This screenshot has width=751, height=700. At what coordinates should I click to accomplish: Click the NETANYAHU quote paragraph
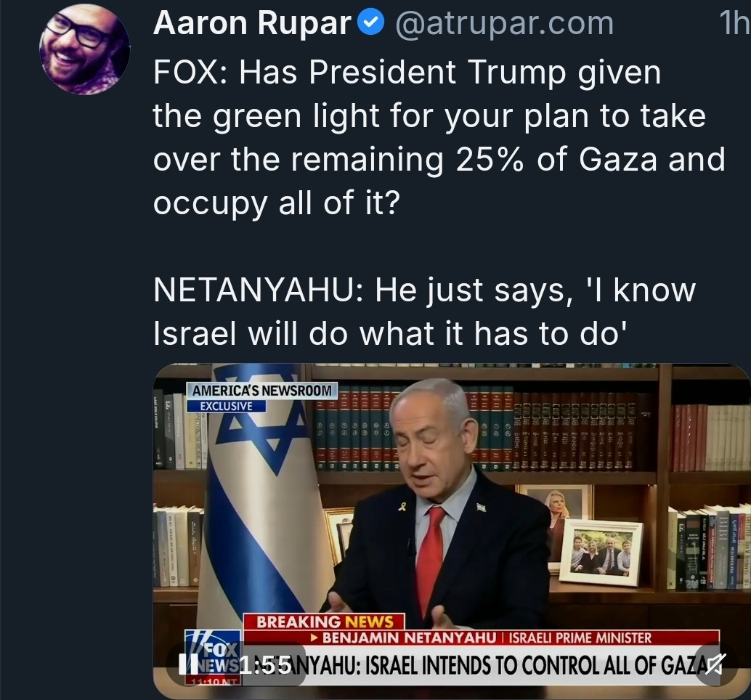tap(424, 312)
